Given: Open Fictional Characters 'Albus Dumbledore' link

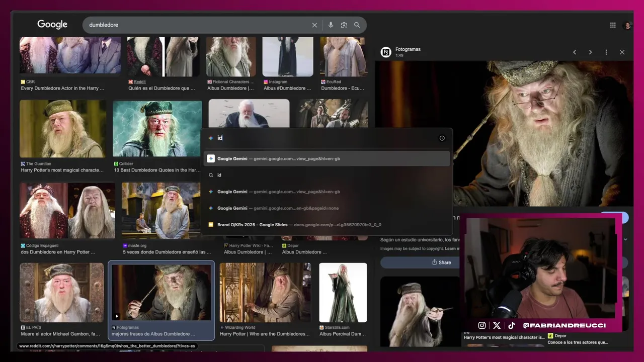Looking at the screenshot, I should [230, 88].
